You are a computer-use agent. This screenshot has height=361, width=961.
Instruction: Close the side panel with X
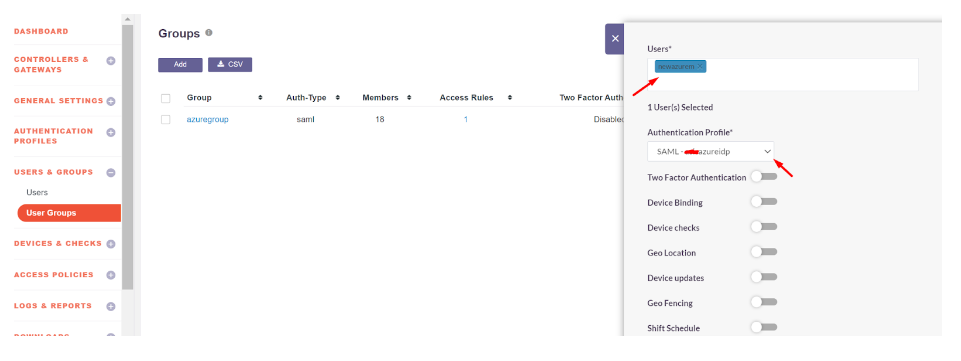point(615,39)
